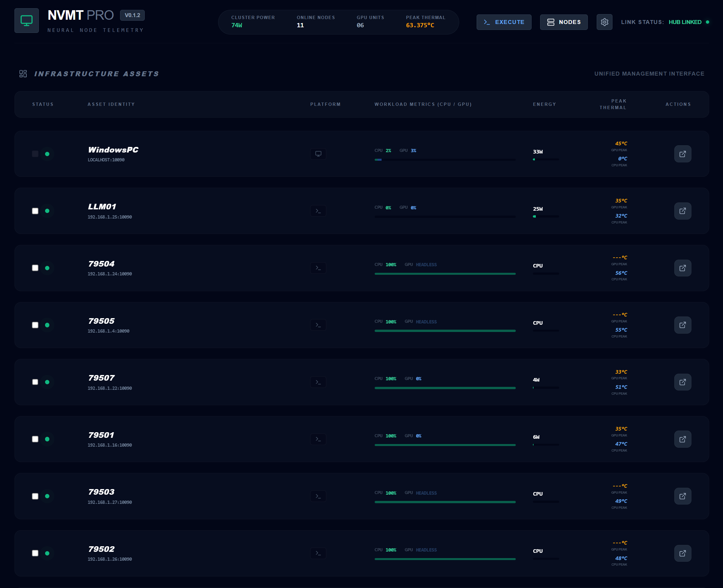Open external actions for node 79502
Screen dimensions: 723x588
[x=683, y=553]
